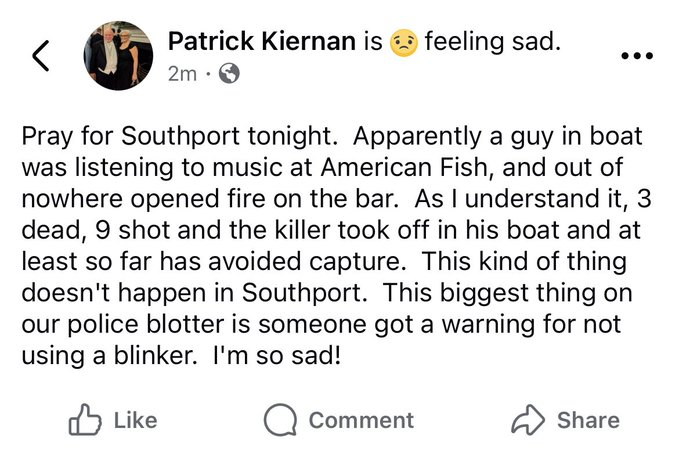Viewport: 679px width, 457px height.
Task: Click the post text starting 'Pray for Southport'
Action: point(336,246)
